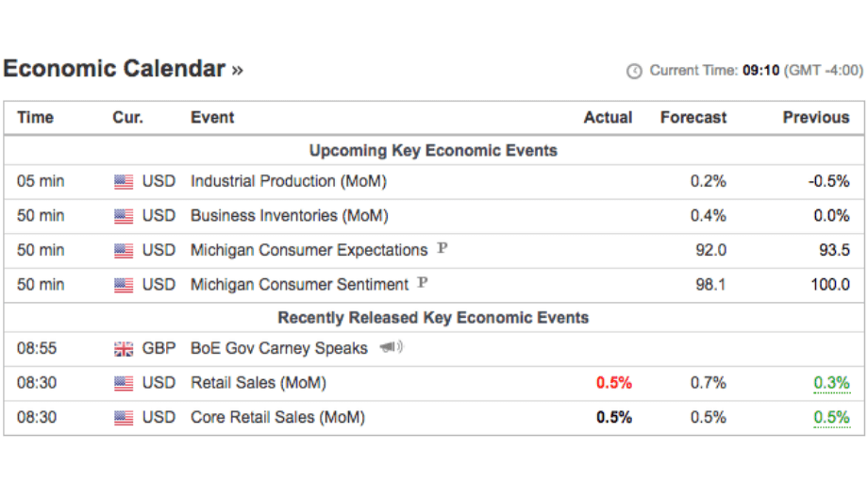Open Industrial Production (MoM) event

288,181
